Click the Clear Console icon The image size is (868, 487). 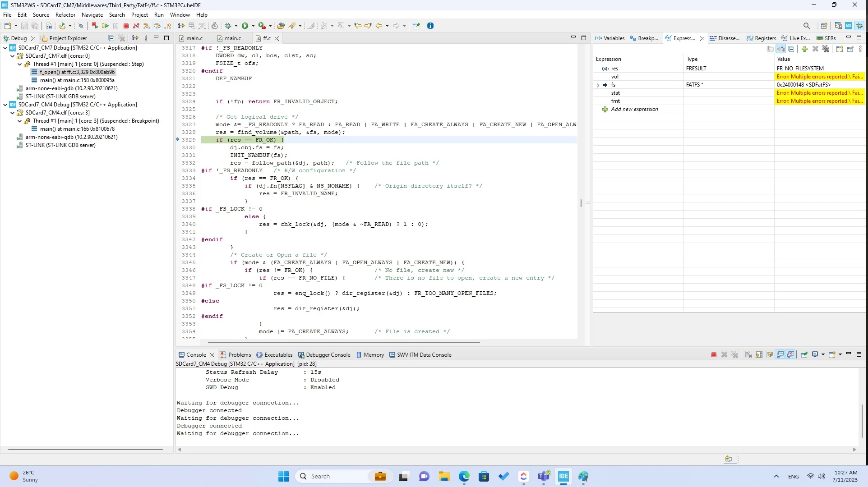click(x=748, y=355)
